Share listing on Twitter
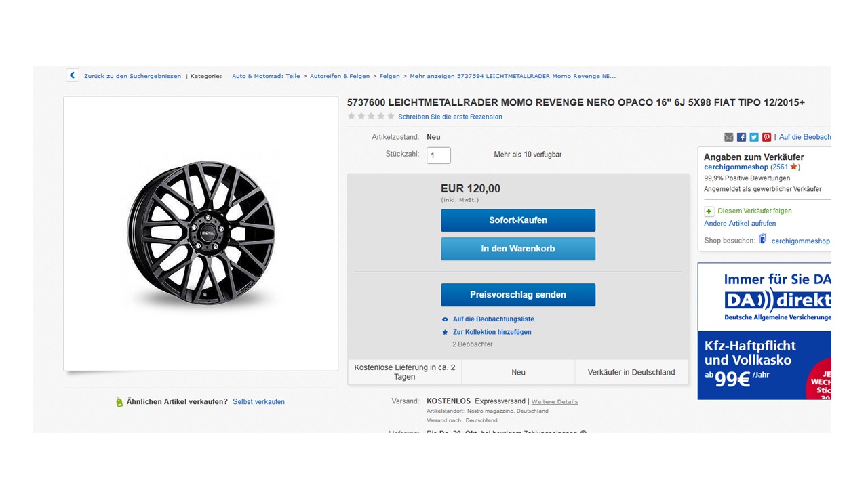 tap(753, 137)
